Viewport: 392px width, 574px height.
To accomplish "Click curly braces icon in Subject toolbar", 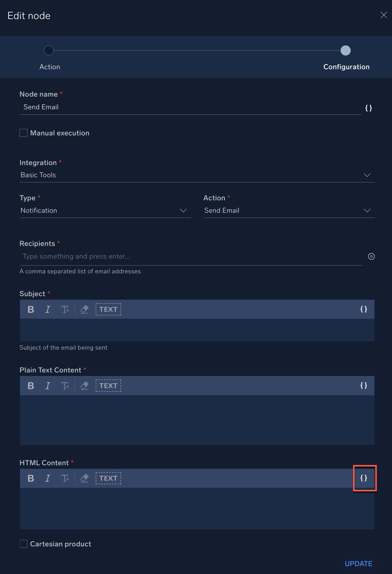I will point(364,309).
